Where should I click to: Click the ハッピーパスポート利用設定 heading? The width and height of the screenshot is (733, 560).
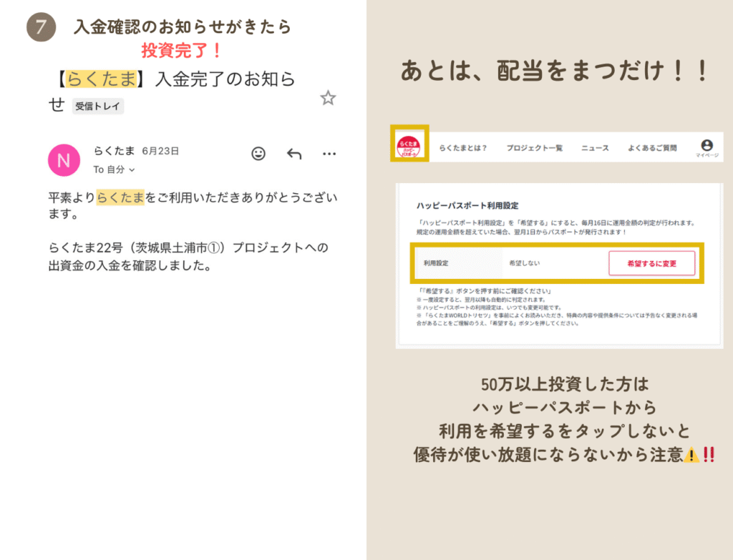tap(467, 205)
